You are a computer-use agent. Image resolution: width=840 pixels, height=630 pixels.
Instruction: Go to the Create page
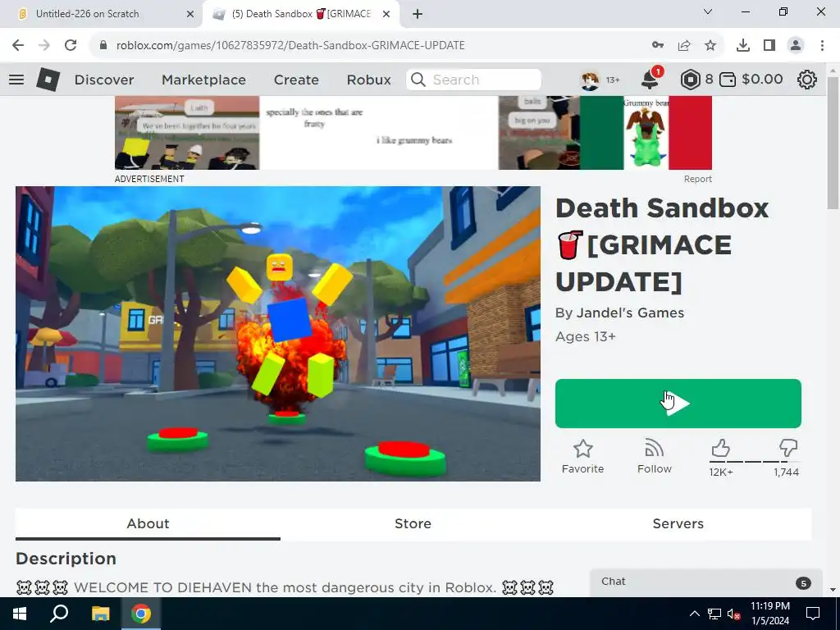[x=296, y=80]
